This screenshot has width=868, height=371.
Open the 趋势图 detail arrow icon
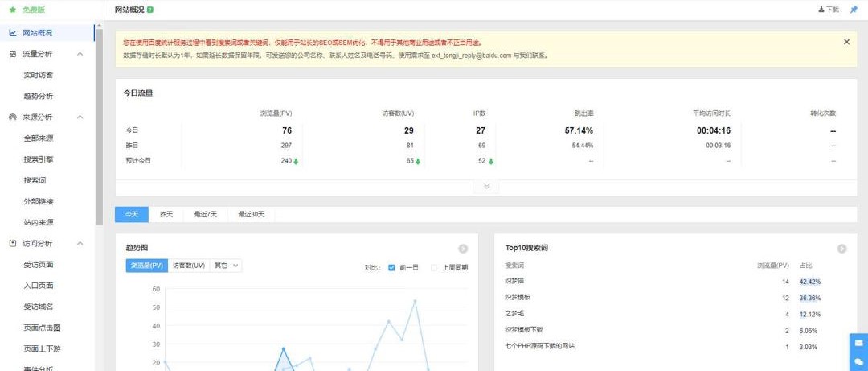pyautogui.click(x=463, y=249)
